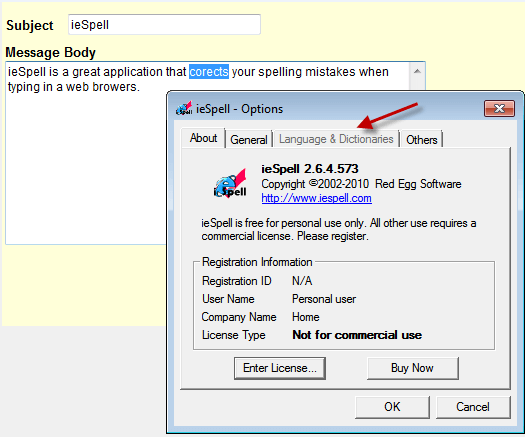Click the Enter License button
The height and width of the screenshot is (437, 525).
click(x=280, y=368)
